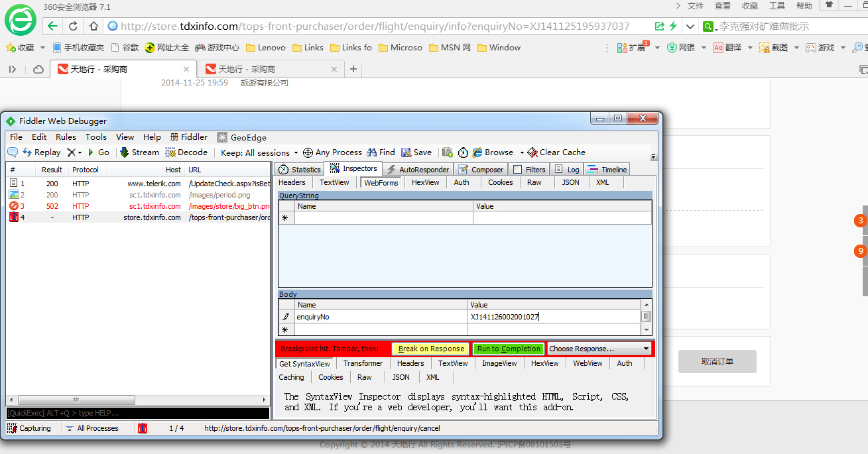Toggle Stream mode in Fiddler toolbar
The image size is (868, 454).
tap(139, 152)
